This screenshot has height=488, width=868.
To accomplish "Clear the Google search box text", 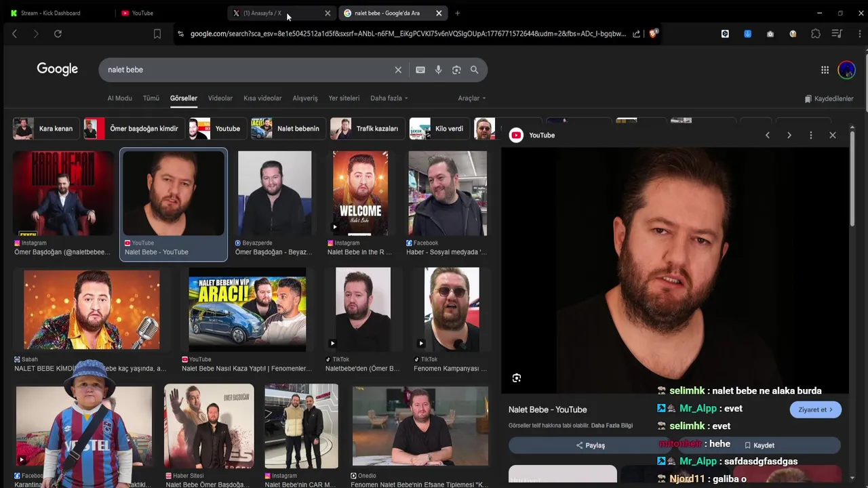I will click(398, 70).
